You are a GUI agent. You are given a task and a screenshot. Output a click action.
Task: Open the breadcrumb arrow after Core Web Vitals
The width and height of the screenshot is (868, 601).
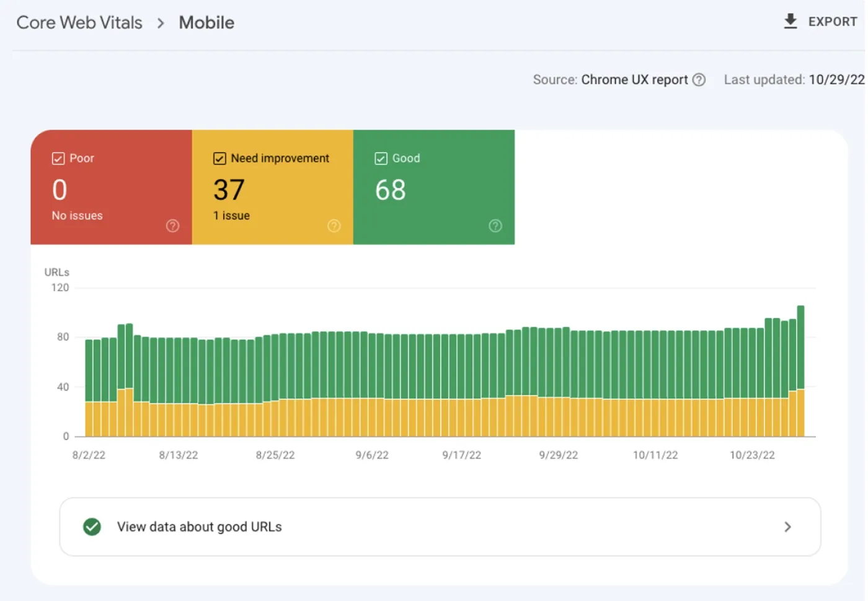click(161, 23)
